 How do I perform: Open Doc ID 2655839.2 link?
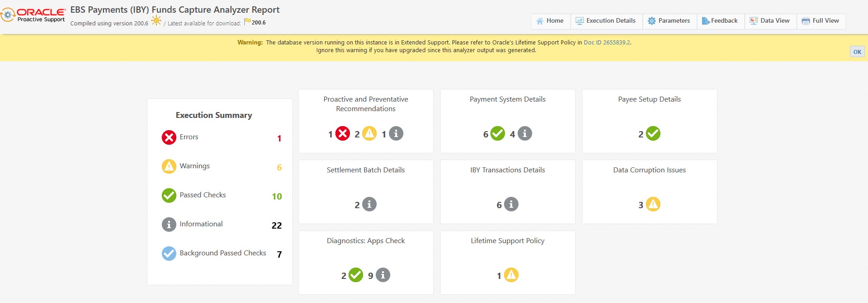point(606,43)
